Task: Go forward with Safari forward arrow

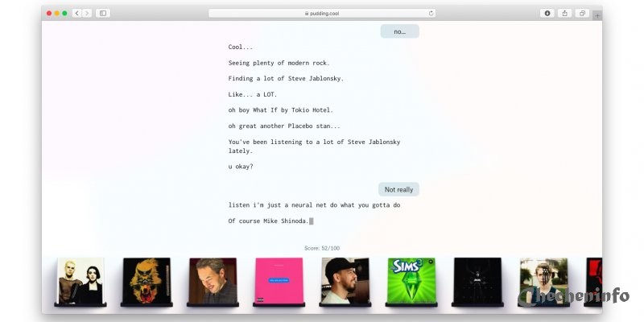Action: click(x=87, y=13)
